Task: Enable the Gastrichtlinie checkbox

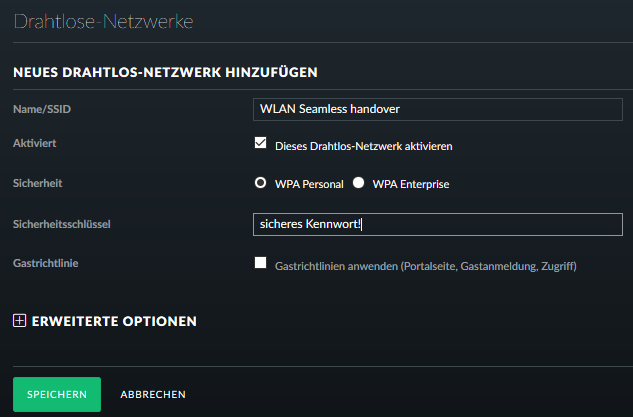Action: [x=261, y=264]
